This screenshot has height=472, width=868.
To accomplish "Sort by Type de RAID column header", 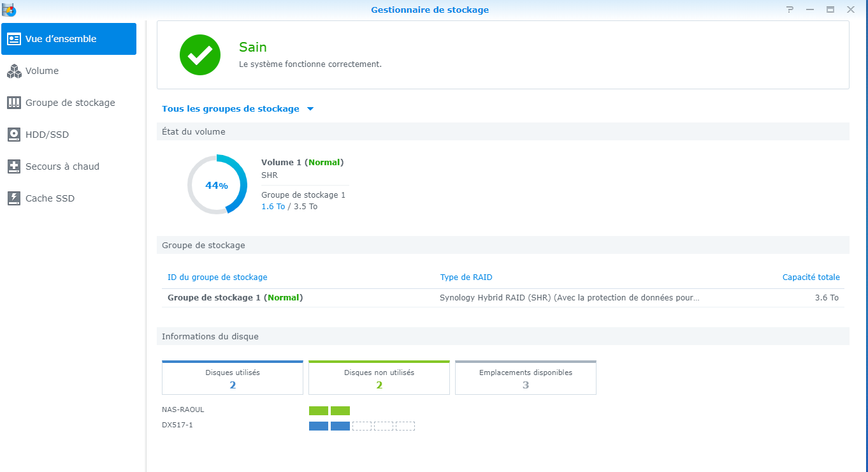I will tap(466, 277).
